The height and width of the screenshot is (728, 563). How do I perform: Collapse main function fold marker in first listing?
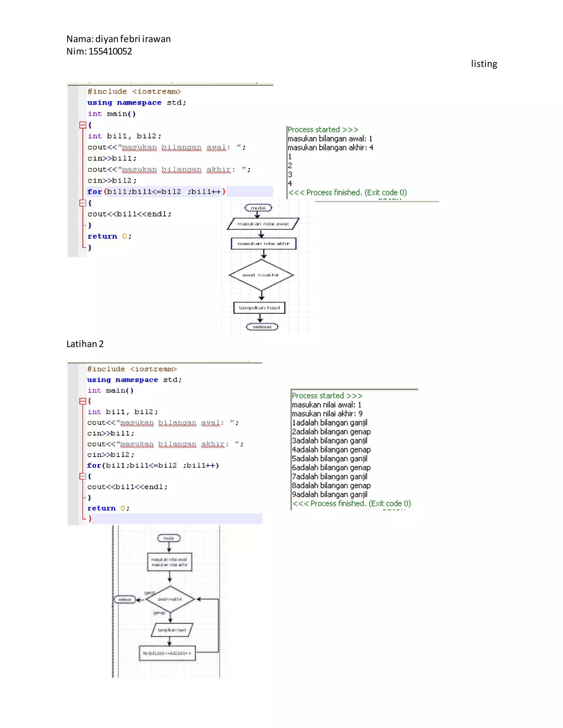point(83,125)
